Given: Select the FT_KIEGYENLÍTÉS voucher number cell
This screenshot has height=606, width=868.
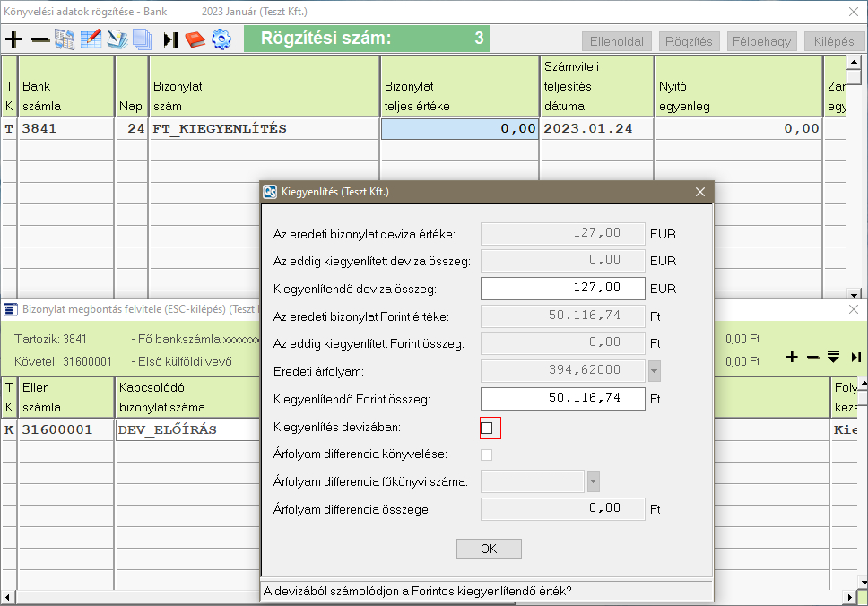Looking at the screenshot, I should tap(264, 128).
